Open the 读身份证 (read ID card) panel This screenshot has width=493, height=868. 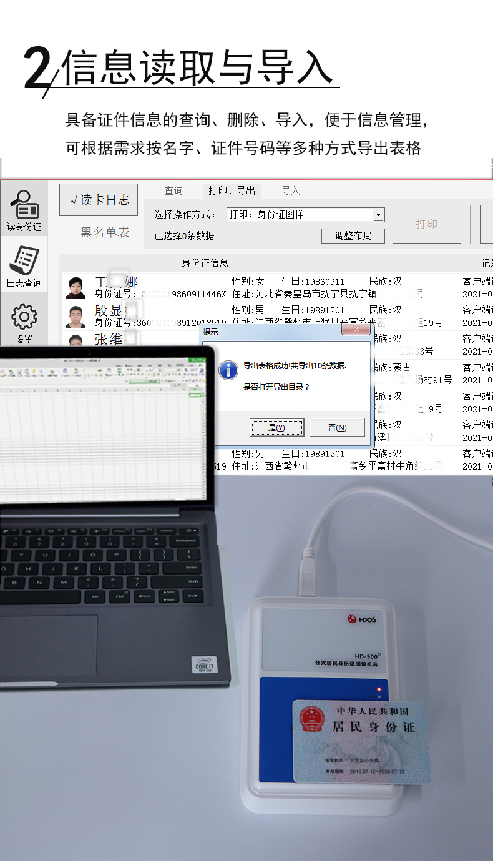(x=24, y=210)
